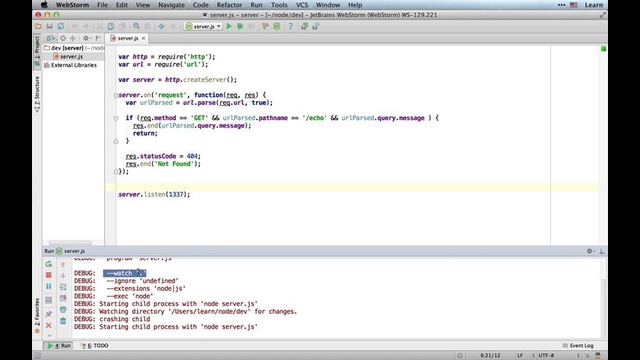This screenshot has height=360, width=640.
Task: Collapse the server.on function fold marker
Action: click(116, 95)
